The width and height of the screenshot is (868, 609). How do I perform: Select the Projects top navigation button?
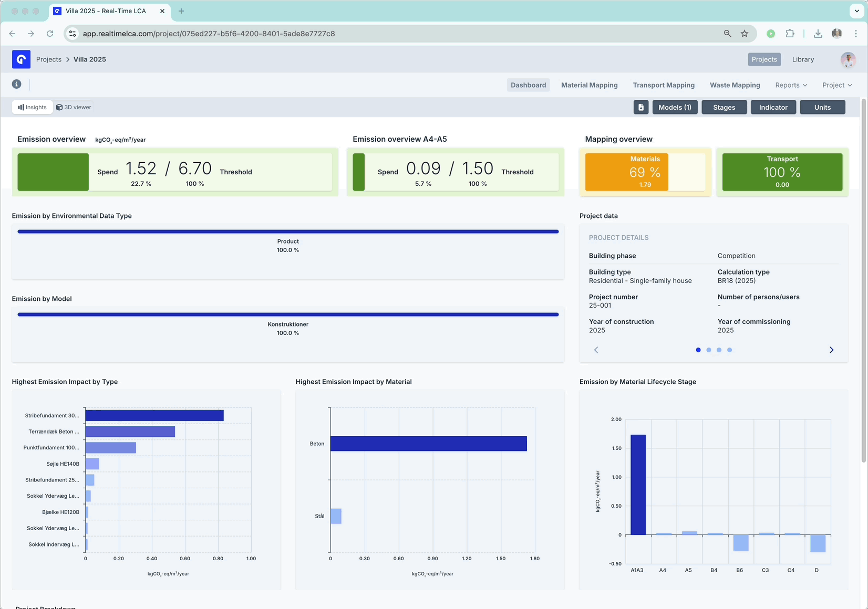coord(764,59)
